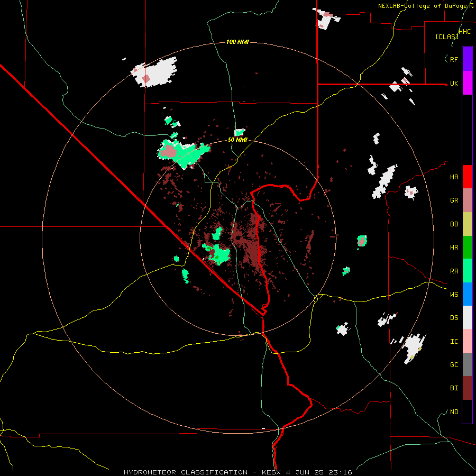
Task: Click the yellow BD big drops swatch
Action: click(x=467, y=224)
